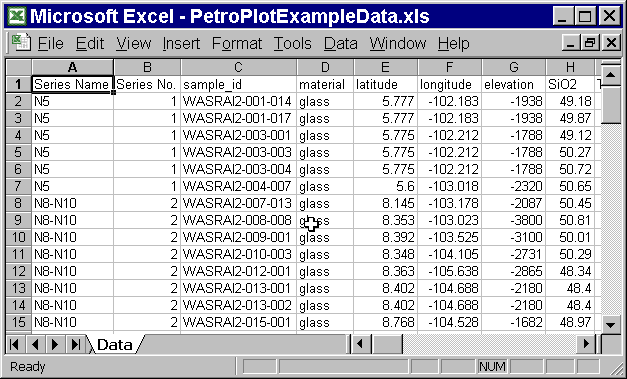Click horizontal scrollbar right arrow
This screenshot has width=627, height=379.
coord(587,344)
